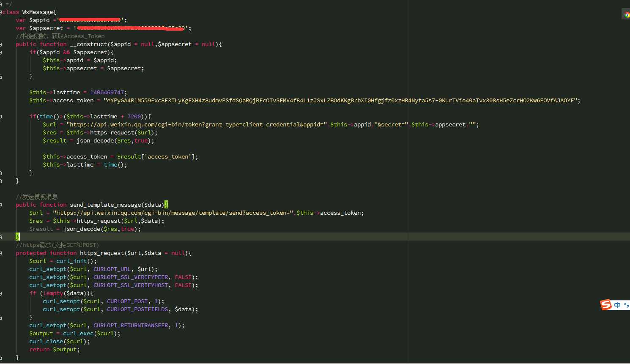The height and width of the screenshot is (364, 630).
Task: Click the comment mentioning Access_Token
Action: tap(60, 36)
